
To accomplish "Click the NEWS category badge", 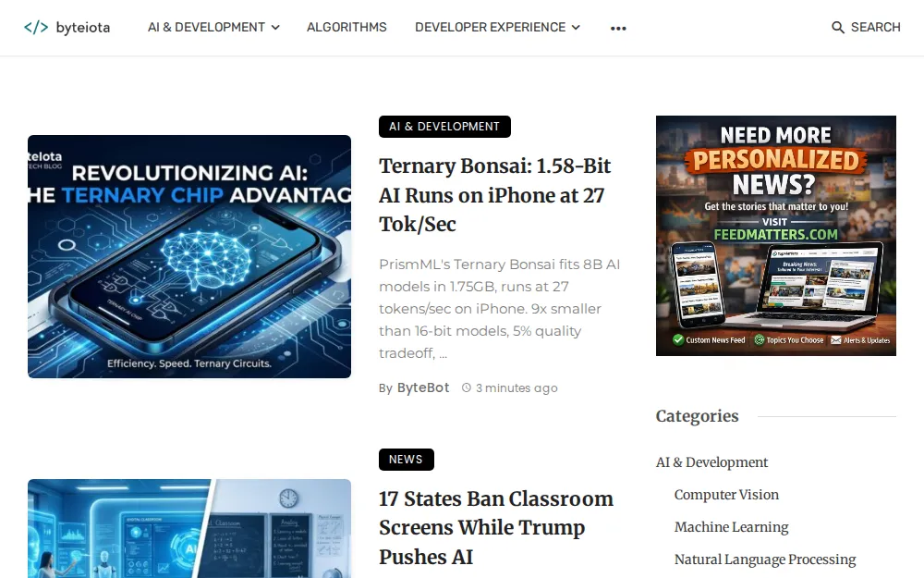I will pos(406,460).
